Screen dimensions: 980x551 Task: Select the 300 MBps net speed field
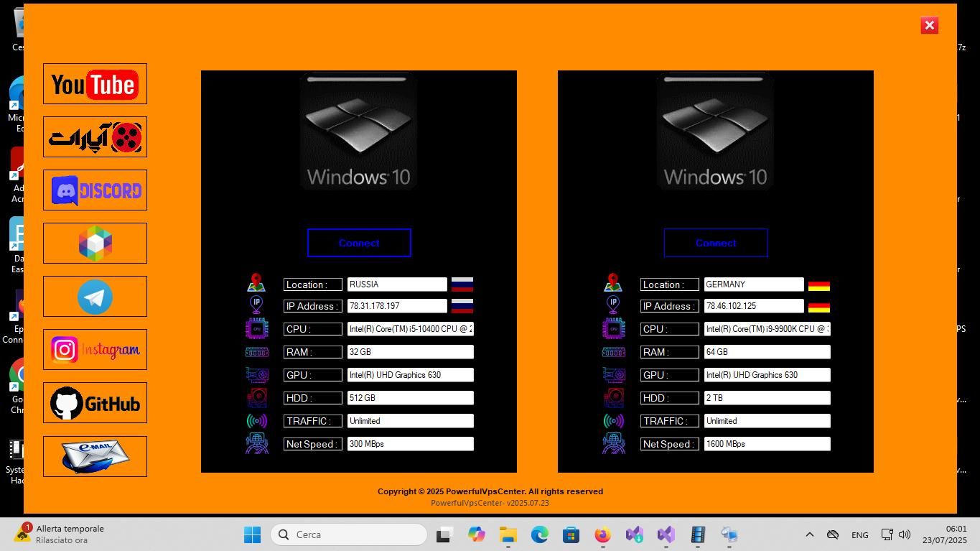click(x=411, y=444)
